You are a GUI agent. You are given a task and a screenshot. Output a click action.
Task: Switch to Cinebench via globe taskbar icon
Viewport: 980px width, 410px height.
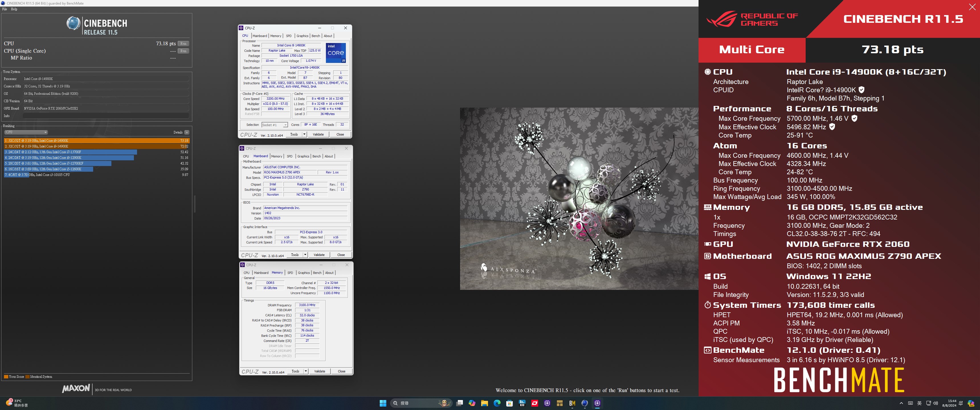coord(585,403)
